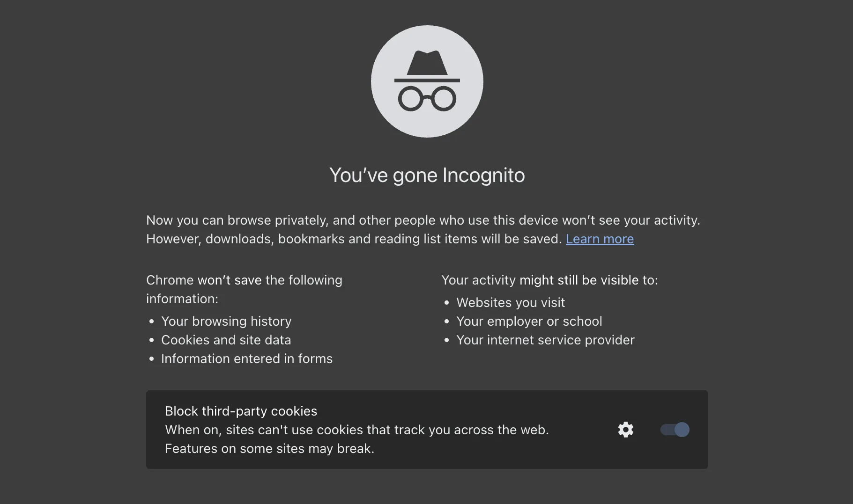The image size is (853, 504).
Task: Click 'Information entered in forms' bullet
Action: click(x=246, y=358)
